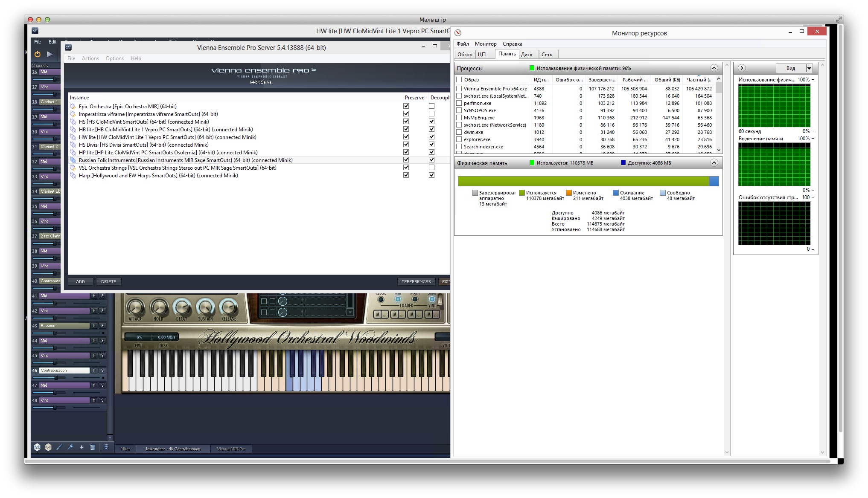The width and height of the screenshot is (868, 498).
Task: Click the PREFERENCES button
Action: click(x=416, y=281)
